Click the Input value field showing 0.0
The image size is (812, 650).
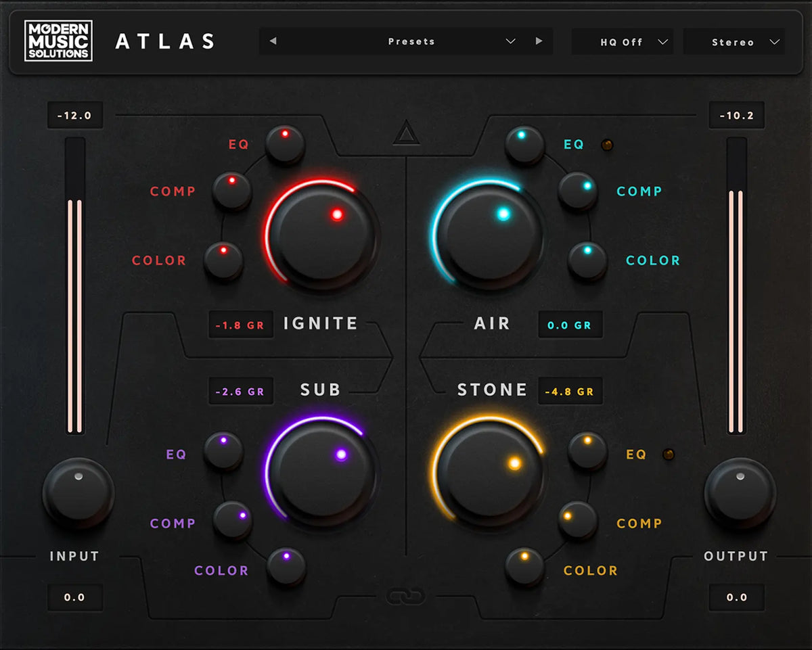[x=74, y=597]
